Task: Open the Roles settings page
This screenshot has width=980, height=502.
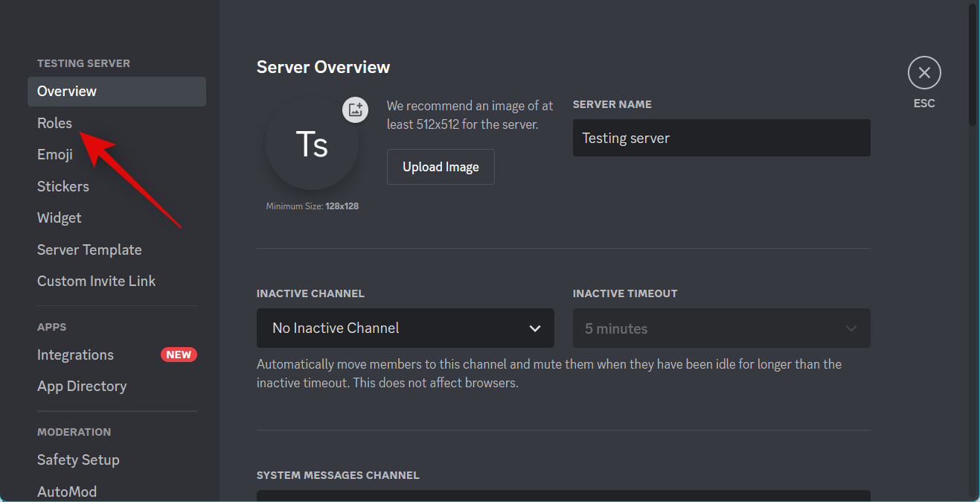Action: click(55, 123)
